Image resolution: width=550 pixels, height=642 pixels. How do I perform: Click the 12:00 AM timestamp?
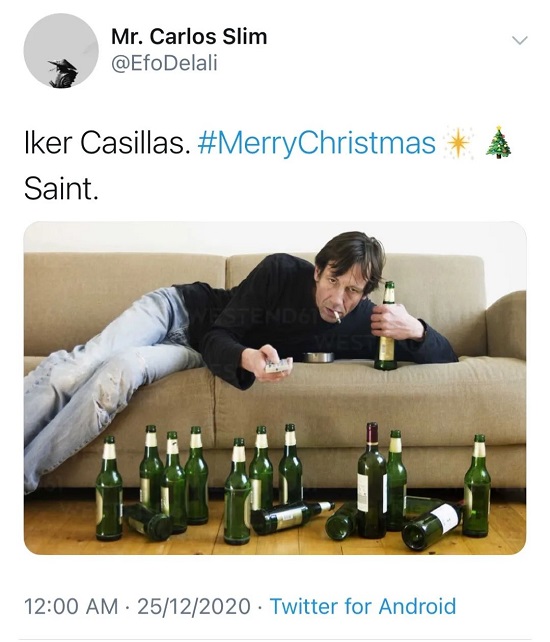click(71, 606)
